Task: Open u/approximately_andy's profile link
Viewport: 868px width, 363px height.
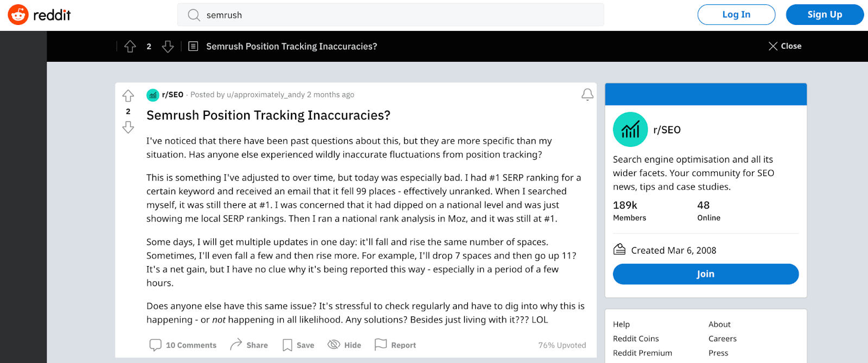Action: coord(266,95)
